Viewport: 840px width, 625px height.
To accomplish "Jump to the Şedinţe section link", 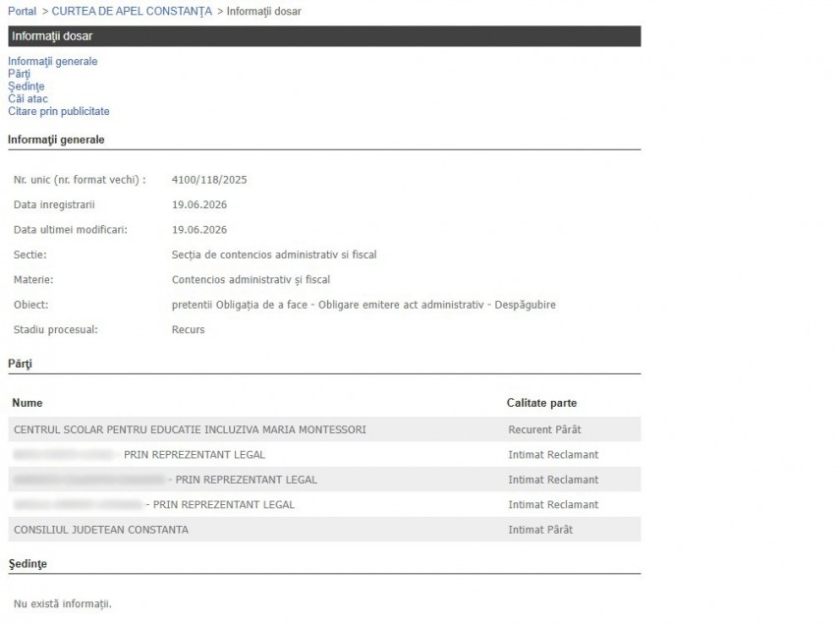I will 26,86.
